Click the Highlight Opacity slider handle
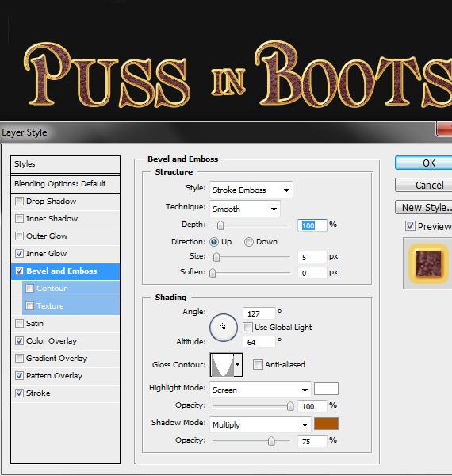Viewport: 452px width, 476px height. click(x=290, y=406)
